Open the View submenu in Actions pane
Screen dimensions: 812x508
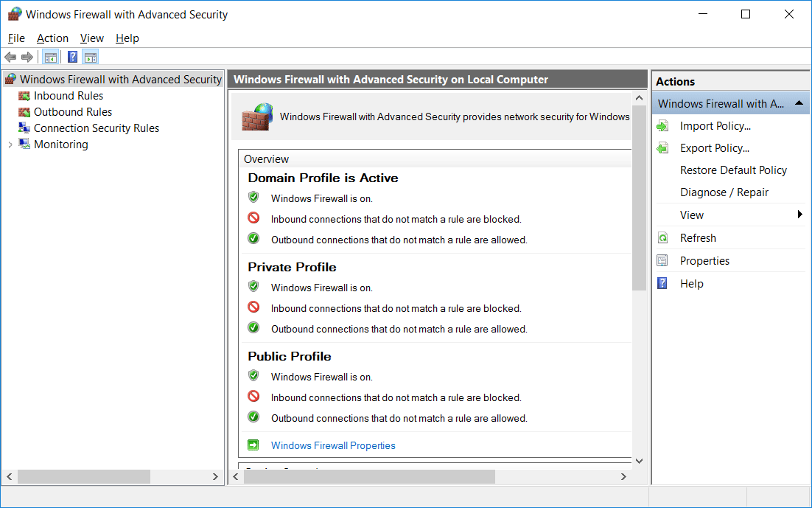(x=691, y=215)
